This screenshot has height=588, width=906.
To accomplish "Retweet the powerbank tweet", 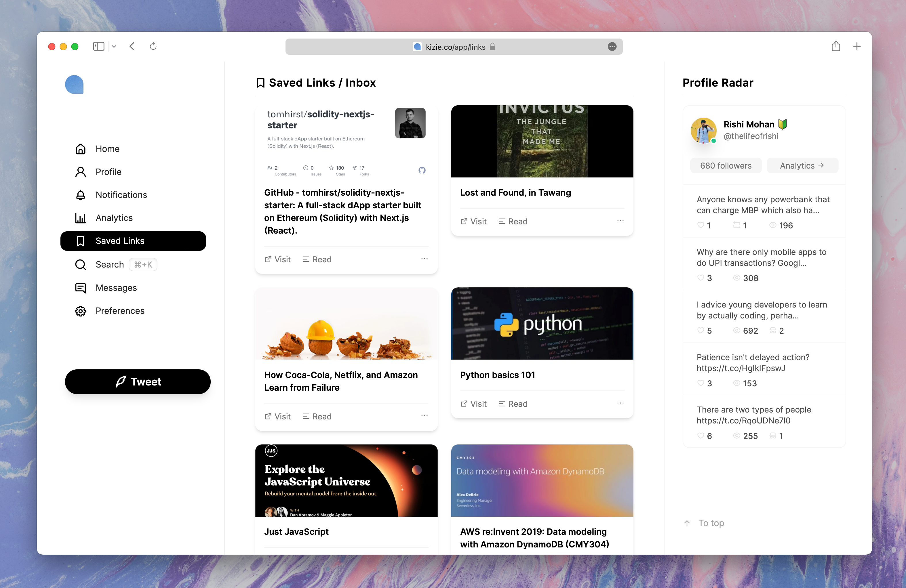I will coord(736,225).
